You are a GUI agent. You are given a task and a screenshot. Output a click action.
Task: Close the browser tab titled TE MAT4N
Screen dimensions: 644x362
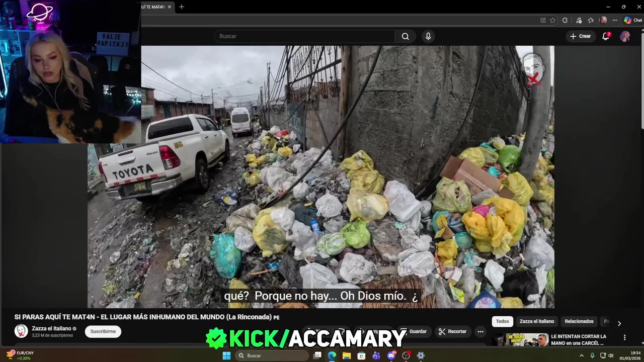170,7
